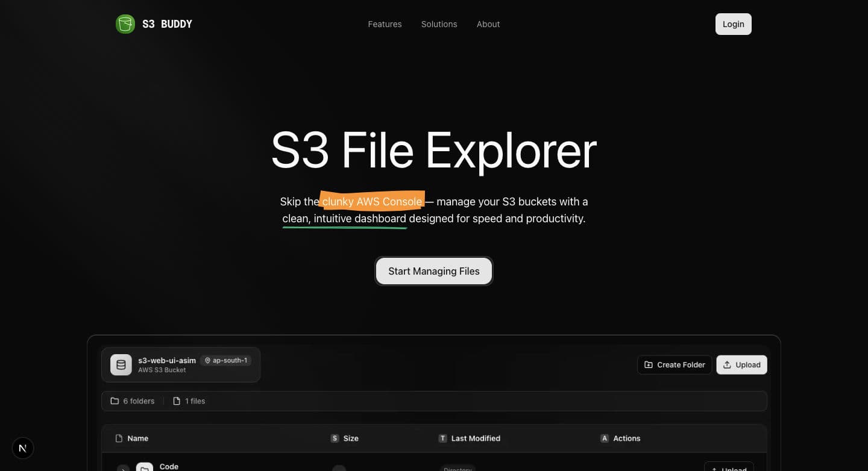Select the s3-web-ui-asim bucket card
This screenshot has width=868, height=471.
[181, 364]
